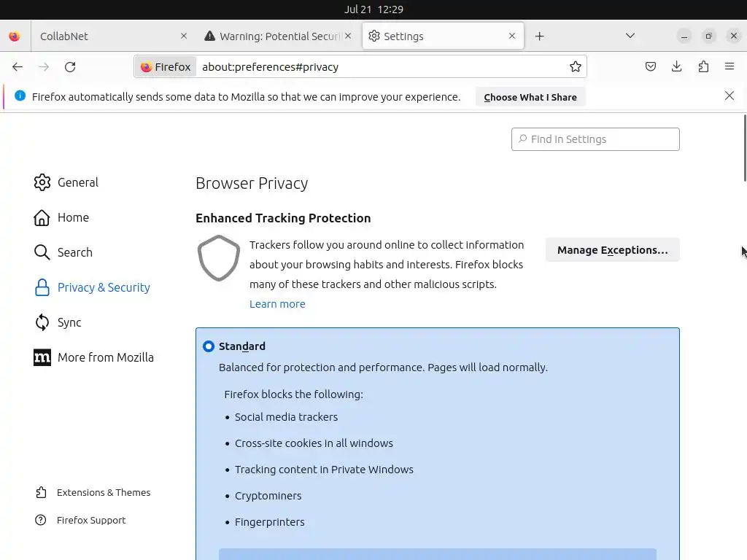Open the Search settings category
Viewport: 747px width, 560px height.
[74, 252]
